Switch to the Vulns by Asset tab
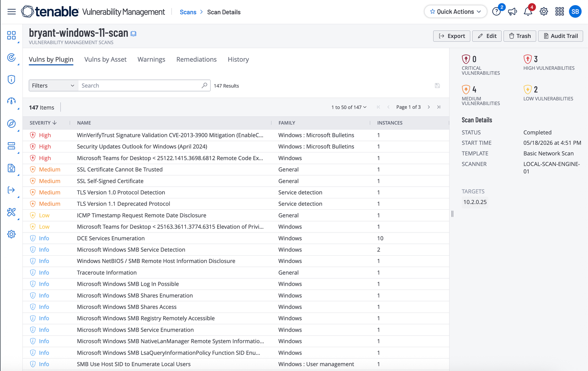 pyautogui.click(x=105, y=60)
